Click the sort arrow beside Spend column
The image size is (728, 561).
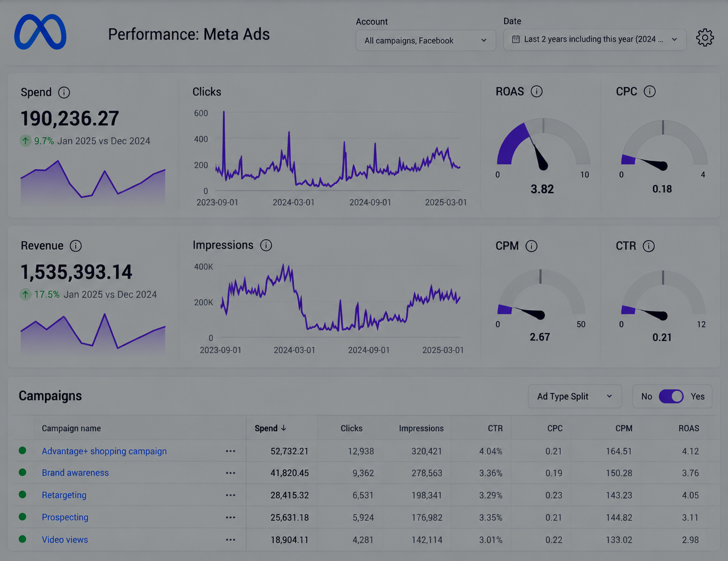[x=283, y=428]
